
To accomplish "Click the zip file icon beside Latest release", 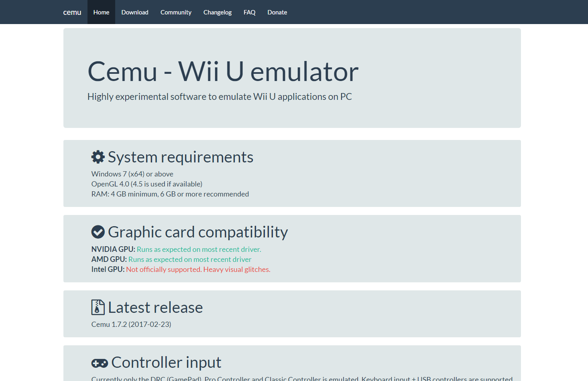I will (98, 307).
